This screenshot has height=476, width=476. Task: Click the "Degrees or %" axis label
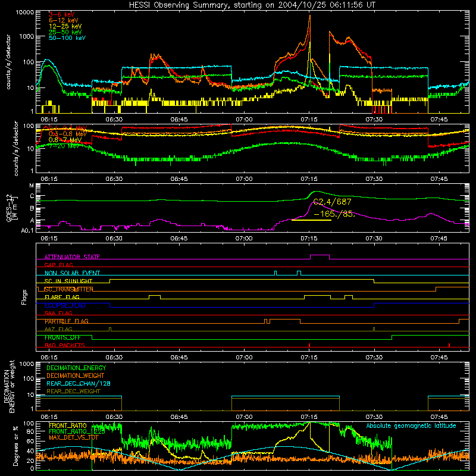15,446
